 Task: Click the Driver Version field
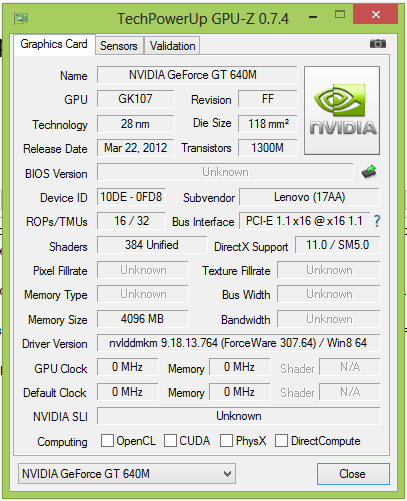click(238, 343)
